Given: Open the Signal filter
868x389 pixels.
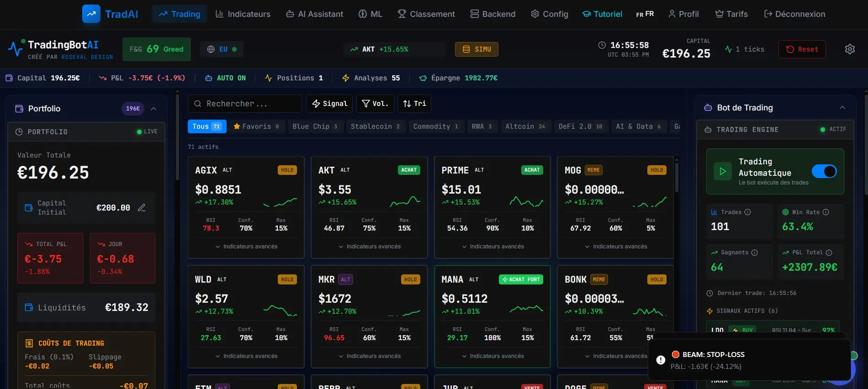Looking at the screenshot, I should coord(330,104).
